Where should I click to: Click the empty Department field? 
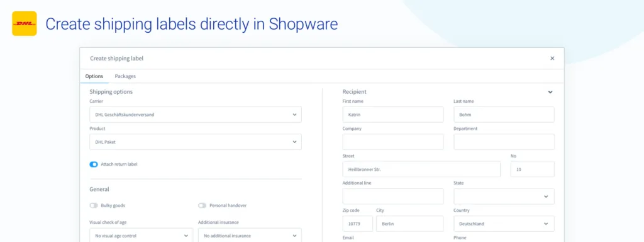504,142
